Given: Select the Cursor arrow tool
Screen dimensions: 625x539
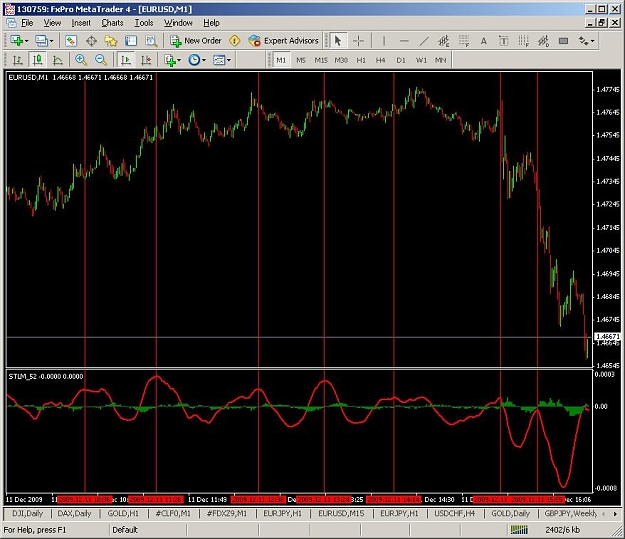Looking at the screenshot, I should [x=338, y=41].
